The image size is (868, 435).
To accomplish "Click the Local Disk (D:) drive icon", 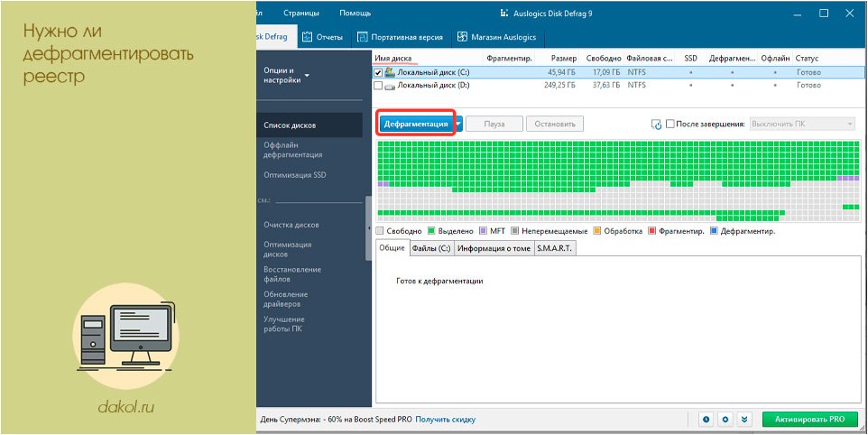I will tap(389, 86).
